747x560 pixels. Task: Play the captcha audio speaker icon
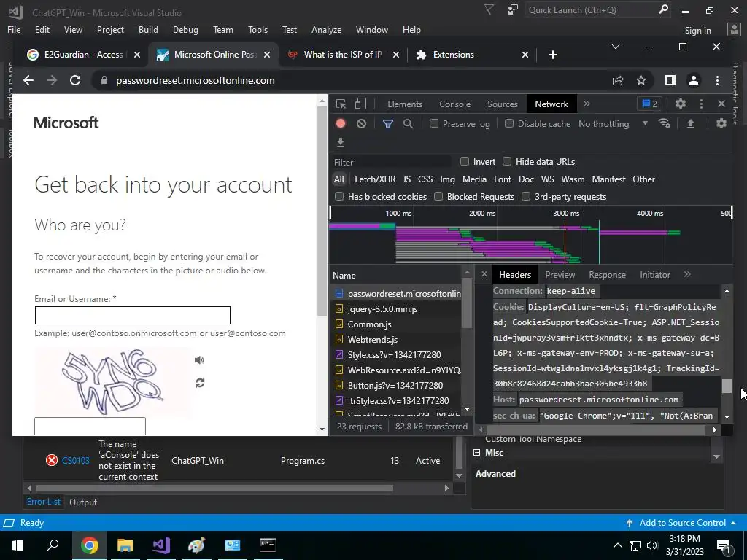tap(200, 360)
